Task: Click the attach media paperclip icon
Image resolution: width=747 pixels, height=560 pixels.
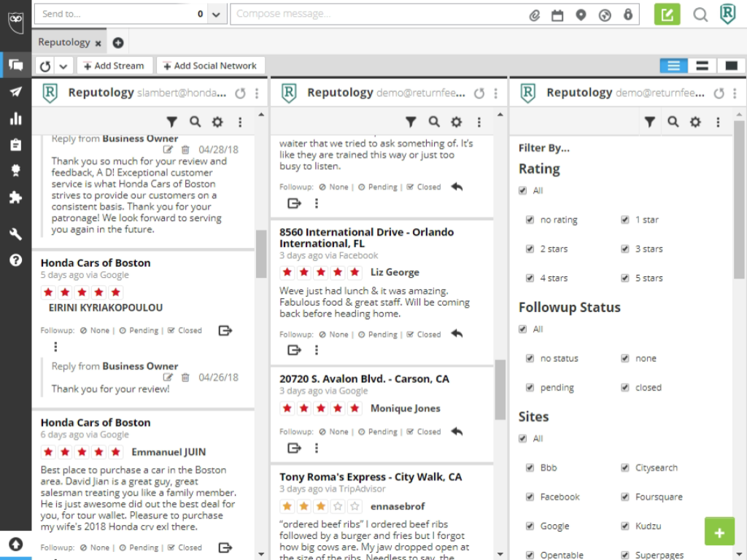Action: [x=535, y=15]
